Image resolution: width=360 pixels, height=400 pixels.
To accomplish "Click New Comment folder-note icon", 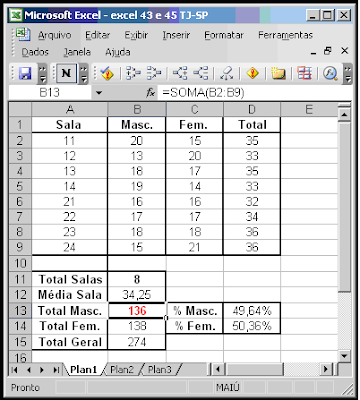I will tap(278, 73).
